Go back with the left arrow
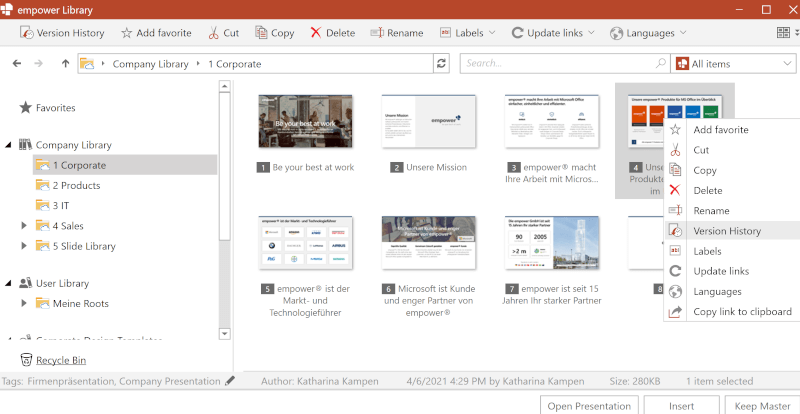Screen dimensions: 800x414 pos(17,64)
